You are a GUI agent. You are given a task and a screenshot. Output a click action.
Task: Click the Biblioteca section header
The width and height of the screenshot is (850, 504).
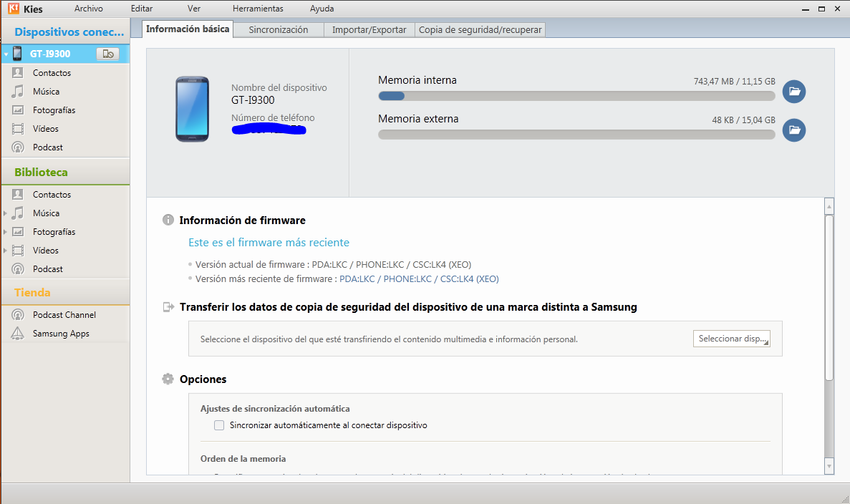point(66,173)
